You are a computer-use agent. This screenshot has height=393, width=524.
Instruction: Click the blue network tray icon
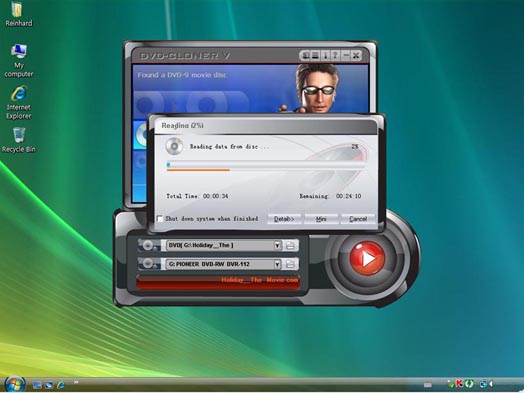483,384
